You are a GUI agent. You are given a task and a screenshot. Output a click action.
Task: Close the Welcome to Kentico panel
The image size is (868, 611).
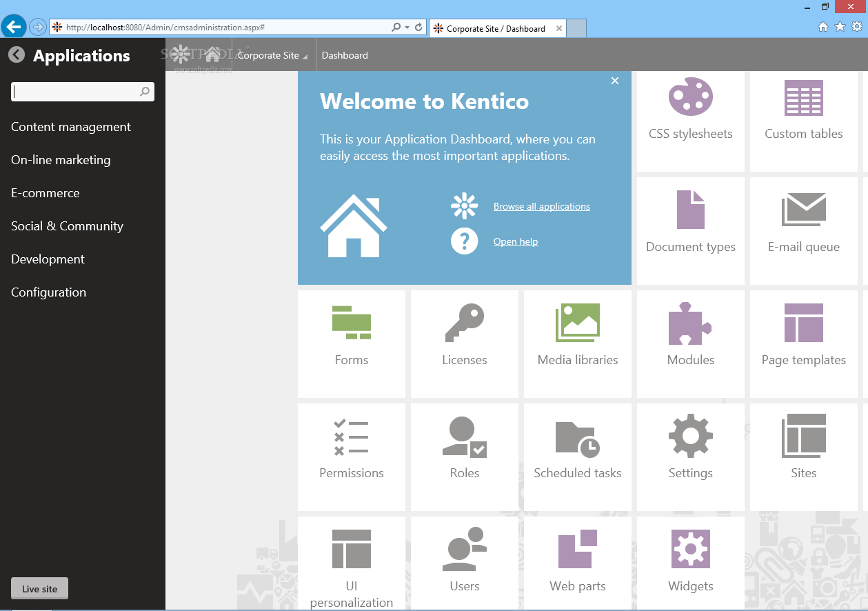[x=615, y=81]
